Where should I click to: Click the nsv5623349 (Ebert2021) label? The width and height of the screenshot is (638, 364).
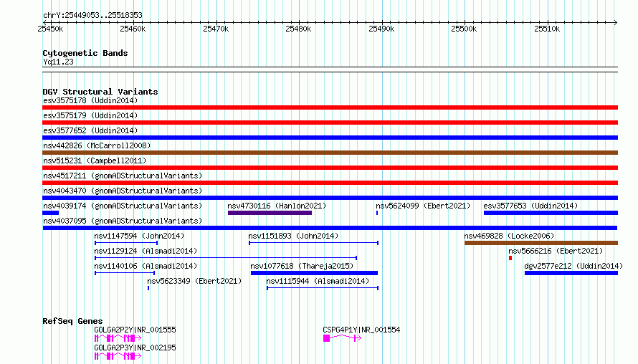pyautogui.click(x=194, y=281)
